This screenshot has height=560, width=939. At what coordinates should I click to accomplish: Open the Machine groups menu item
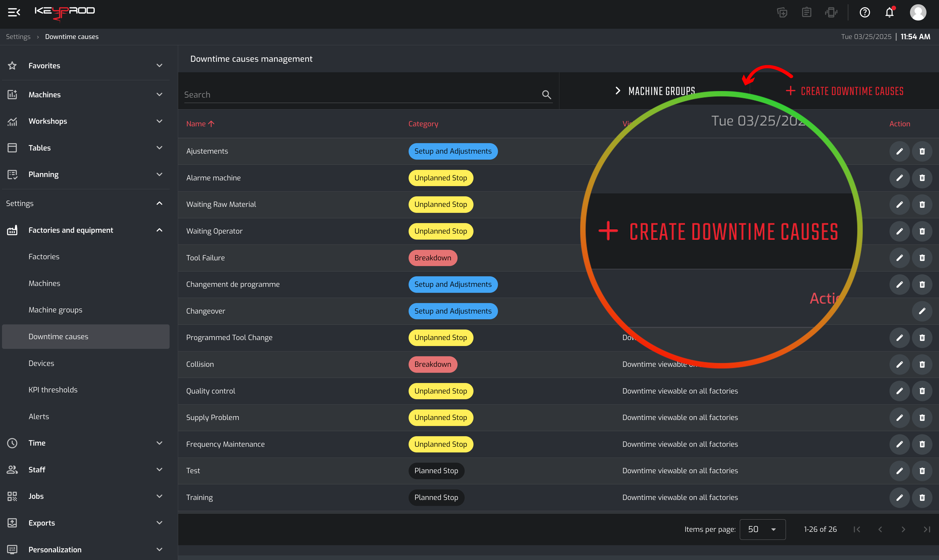point(86,310)
